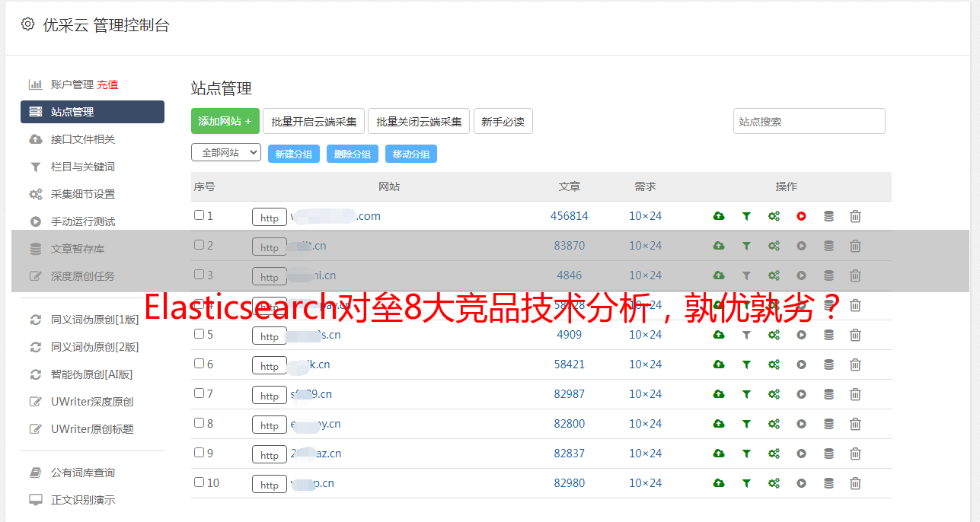
Task: Open database icon for row 1
Action: (x=828, y=216)
